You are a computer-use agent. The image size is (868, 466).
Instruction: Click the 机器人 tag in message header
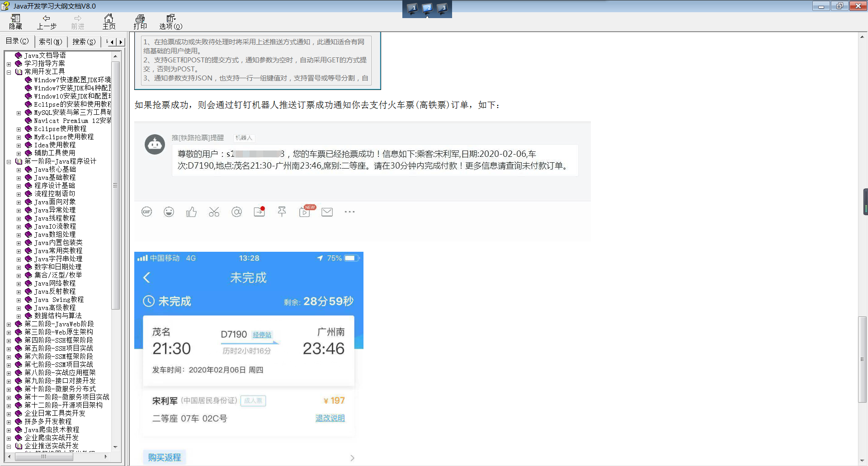coord(244,138)
